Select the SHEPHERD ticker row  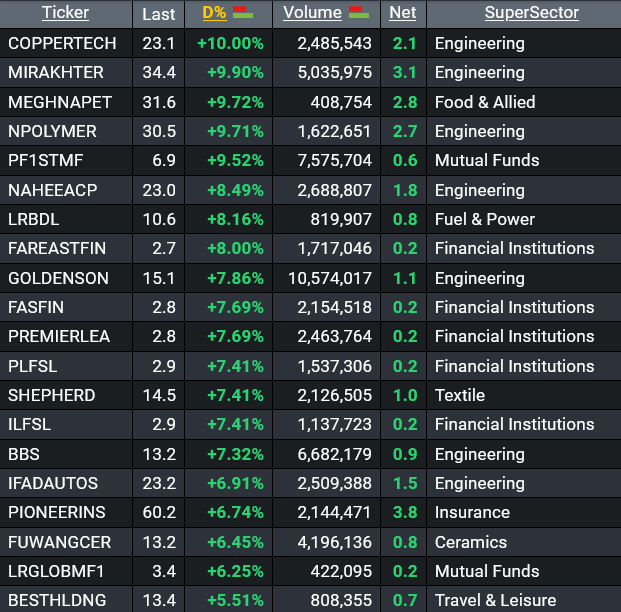(52, 395)
